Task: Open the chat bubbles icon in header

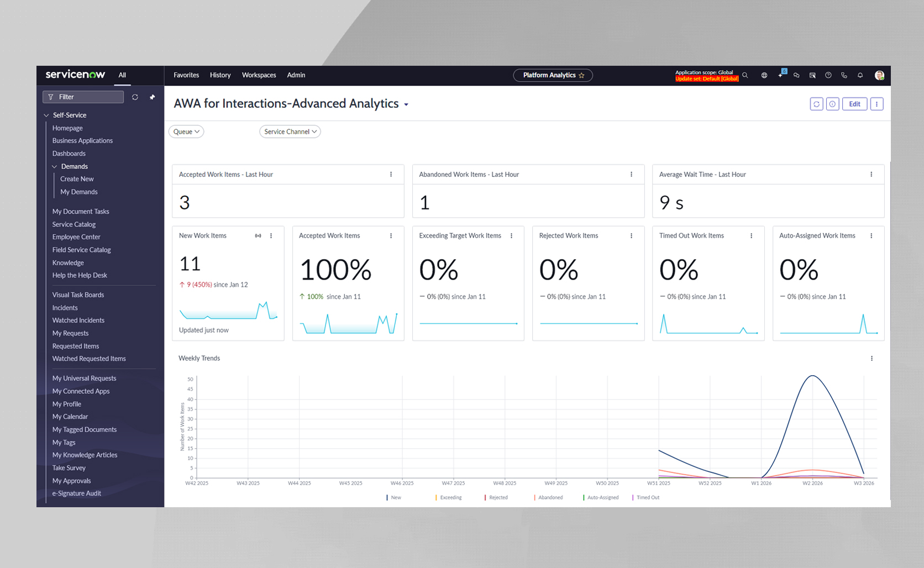Action: click(x=796, y=75)
